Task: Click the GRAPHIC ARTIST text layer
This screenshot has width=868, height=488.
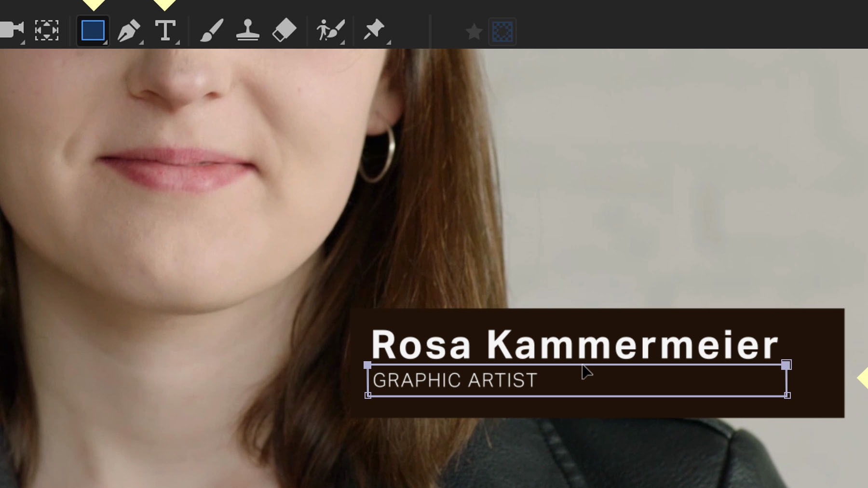Action: coord(455,380)
